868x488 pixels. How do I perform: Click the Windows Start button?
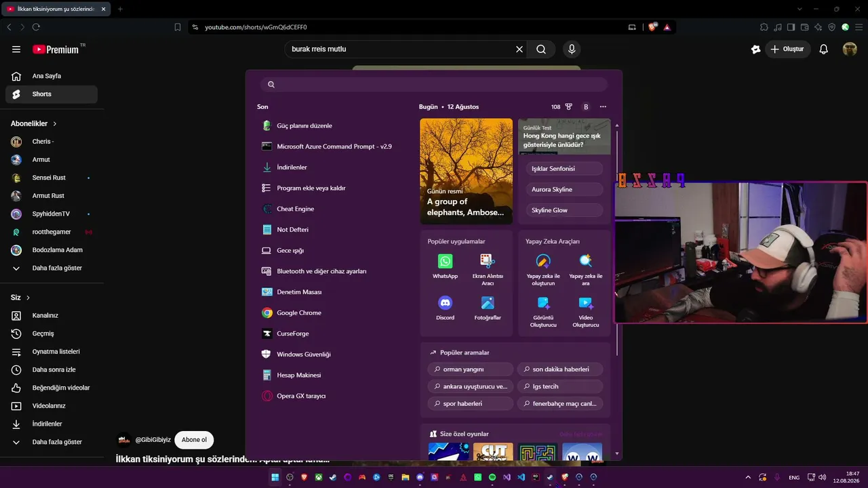pos(275,477)
